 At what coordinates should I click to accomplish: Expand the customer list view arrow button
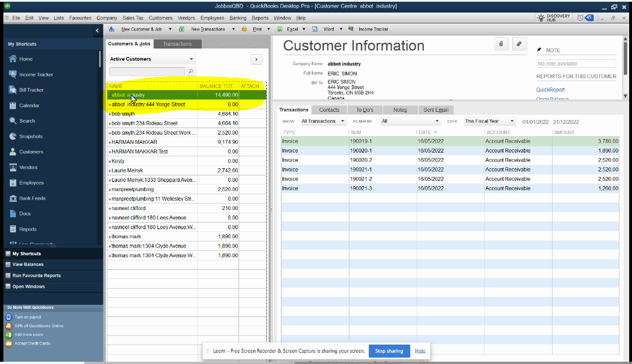(x=256, y=59)
